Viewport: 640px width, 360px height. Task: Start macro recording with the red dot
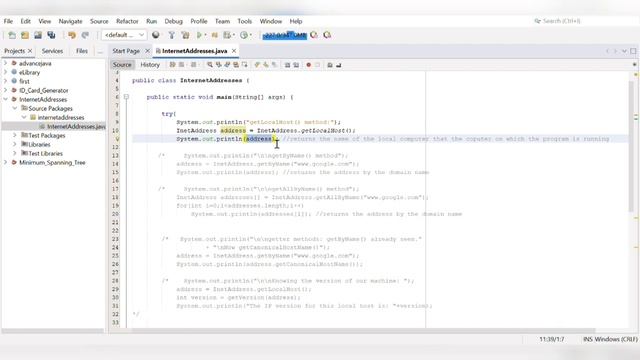[309, 64]
